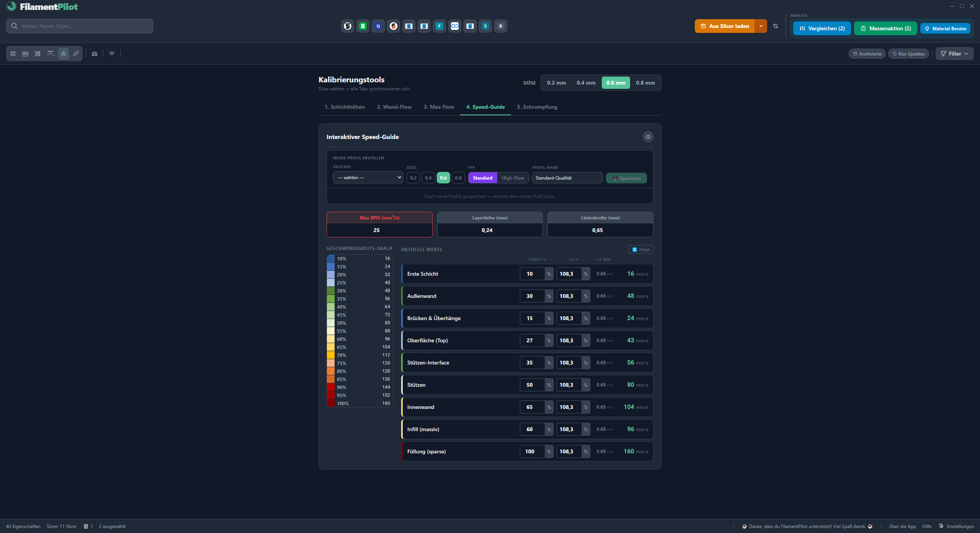Screen dimensions: 980x533
Task: Open the grid card view icon
Action: 13,54
